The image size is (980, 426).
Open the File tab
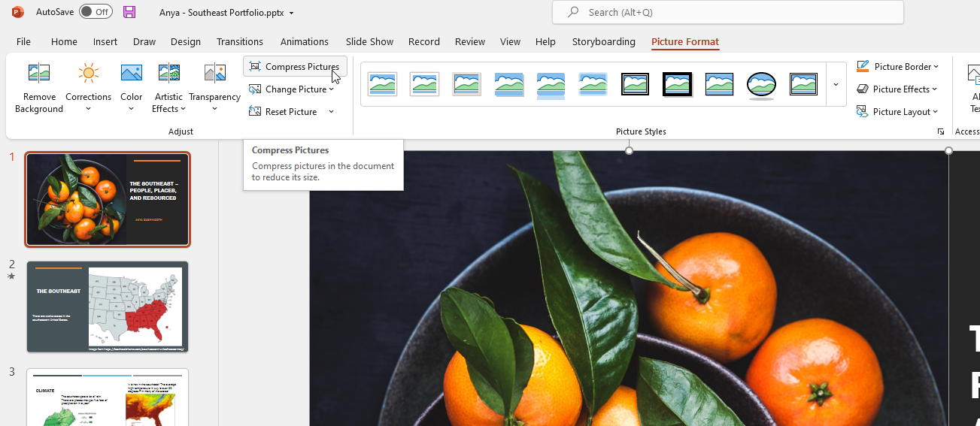click(23, 41)
